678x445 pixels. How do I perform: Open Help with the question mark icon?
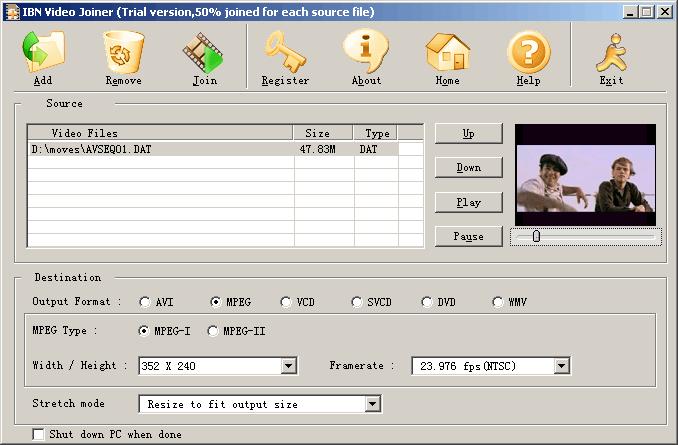click(528, 52)
